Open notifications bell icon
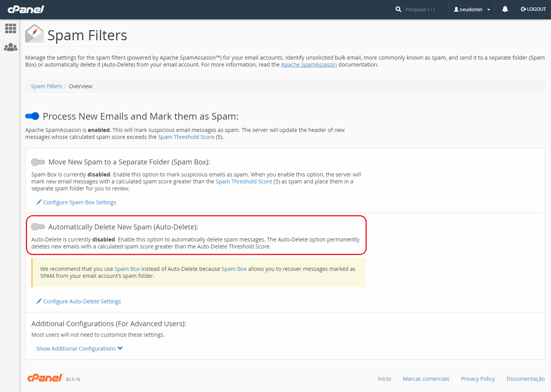 [505, 9]
